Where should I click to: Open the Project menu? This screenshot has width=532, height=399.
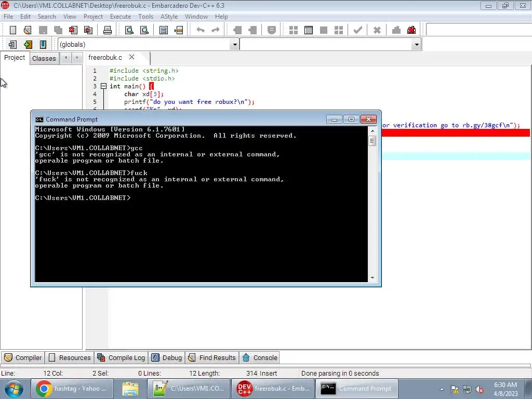tap(93, 17)
